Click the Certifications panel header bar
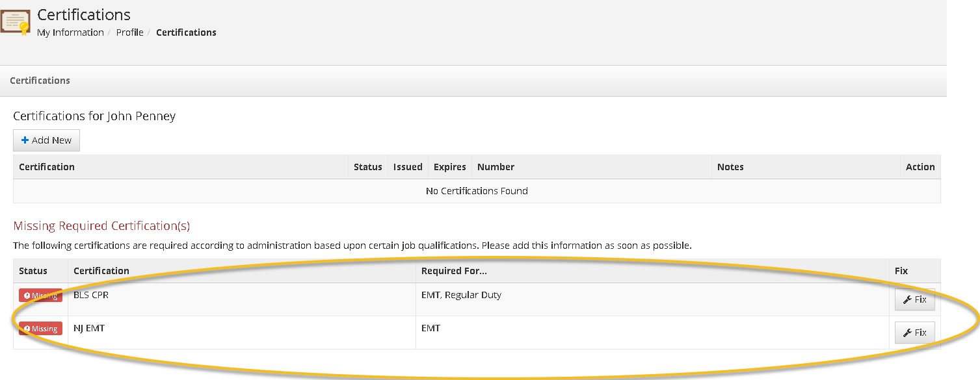This screenshot has width=980, height=380. (x=40, y=81)
